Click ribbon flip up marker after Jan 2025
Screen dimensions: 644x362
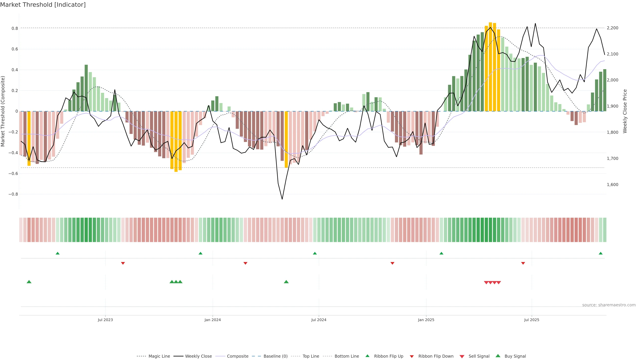(x=441, y=253)
